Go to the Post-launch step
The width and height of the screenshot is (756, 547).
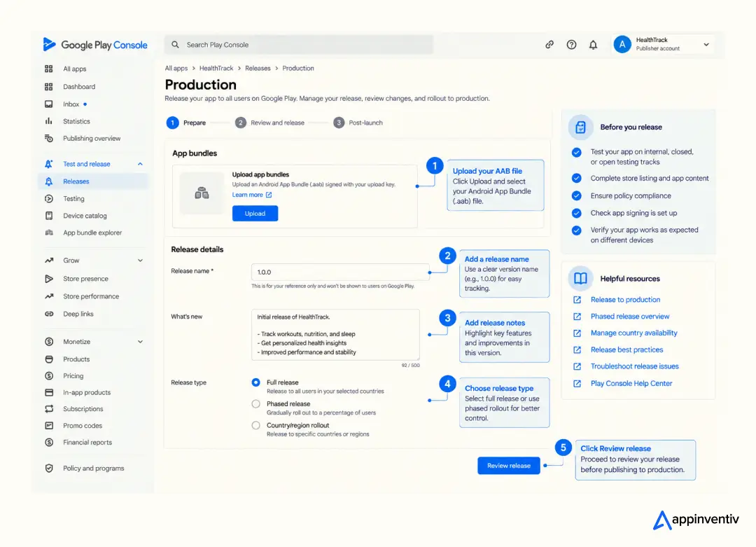(358, 123)
